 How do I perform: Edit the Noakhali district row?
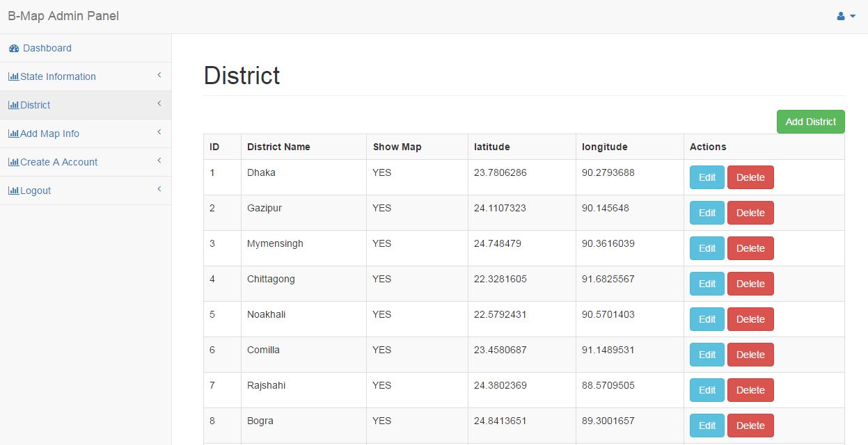pyautogui.click(x=707, y=319)
